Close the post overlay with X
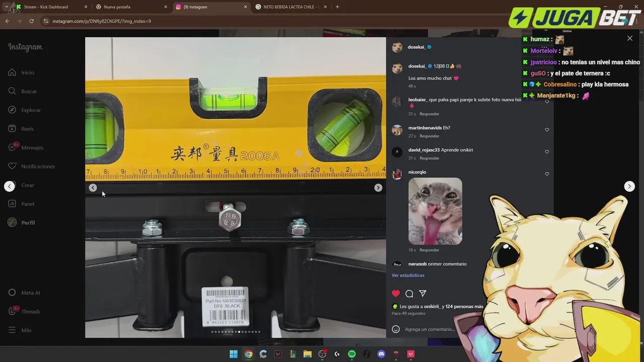The image size is (644, 362). [629, 38]
